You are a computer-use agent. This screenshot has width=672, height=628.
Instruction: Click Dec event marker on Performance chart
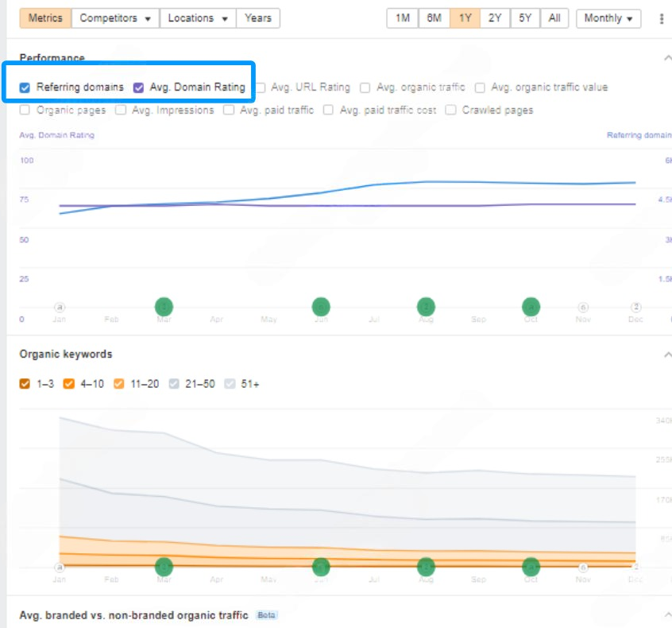coord(636,307)
